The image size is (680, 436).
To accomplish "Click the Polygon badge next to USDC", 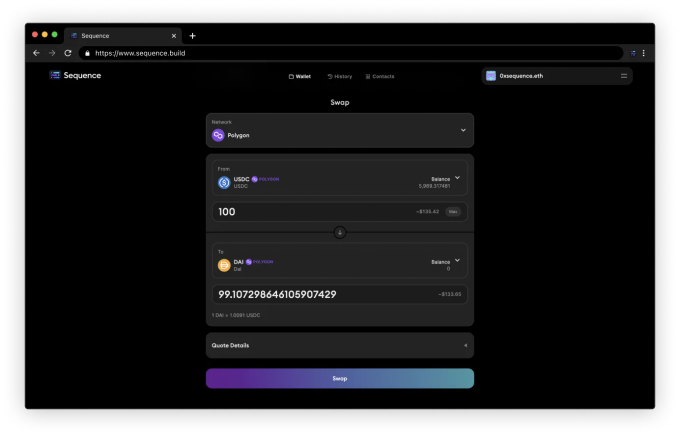I will (265, 179).
